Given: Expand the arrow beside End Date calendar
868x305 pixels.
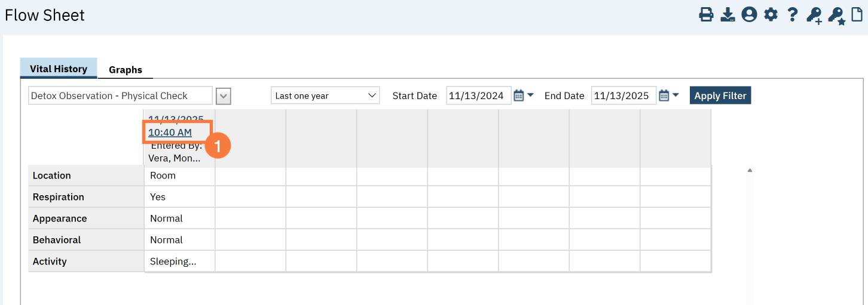Looking at the screenshot, I should [x=676, y=95].
